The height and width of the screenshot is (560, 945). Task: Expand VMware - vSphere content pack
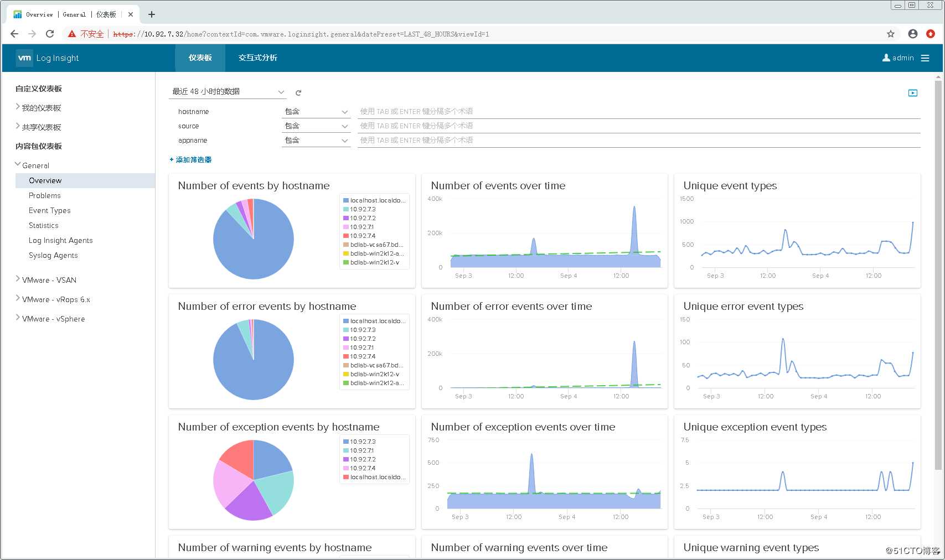click(x=18, y=318)
